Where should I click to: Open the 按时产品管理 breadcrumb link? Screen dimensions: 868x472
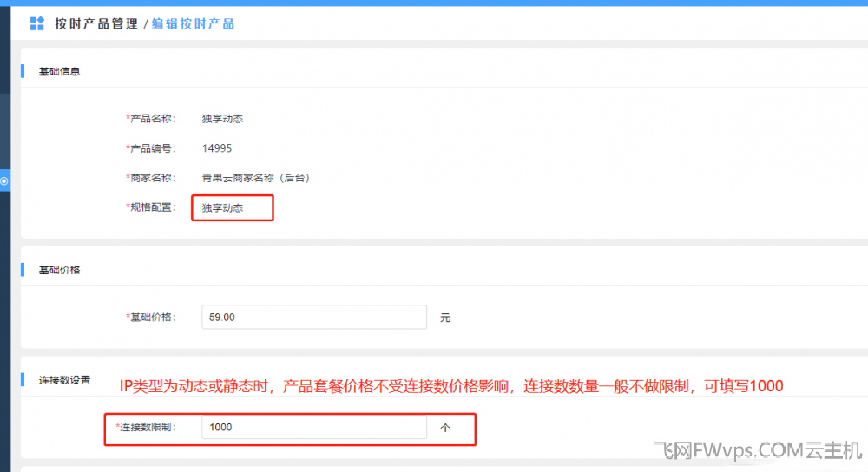[95, 23]
